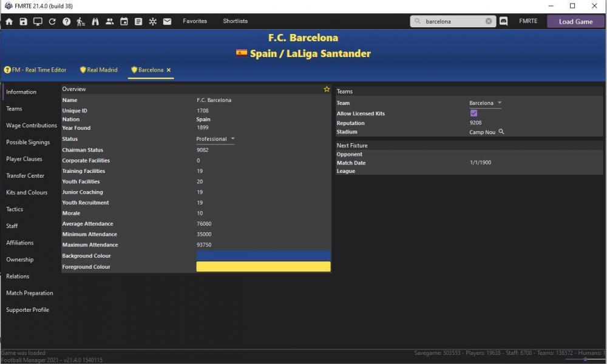Click the Load Game button
The height and width of the screenshot is (364, 607).
click(x=575, y=22)
